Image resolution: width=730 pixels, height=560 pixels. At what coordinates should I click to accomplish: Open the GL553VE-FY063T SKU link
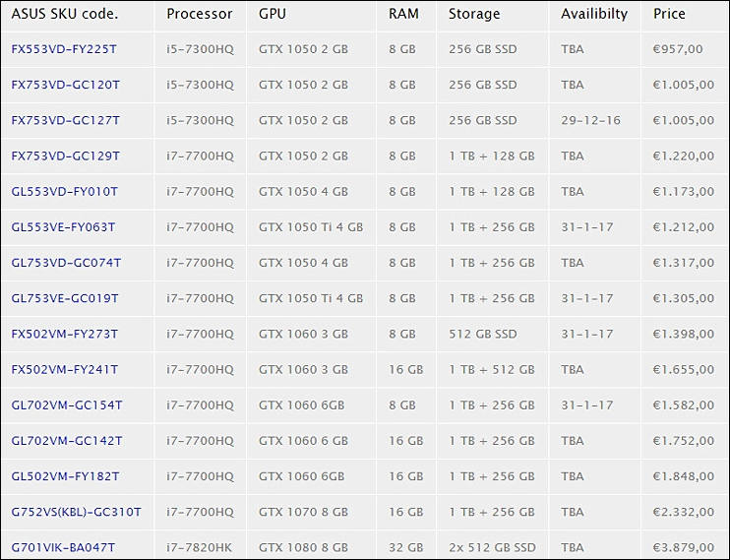click(x=63, y=227)
